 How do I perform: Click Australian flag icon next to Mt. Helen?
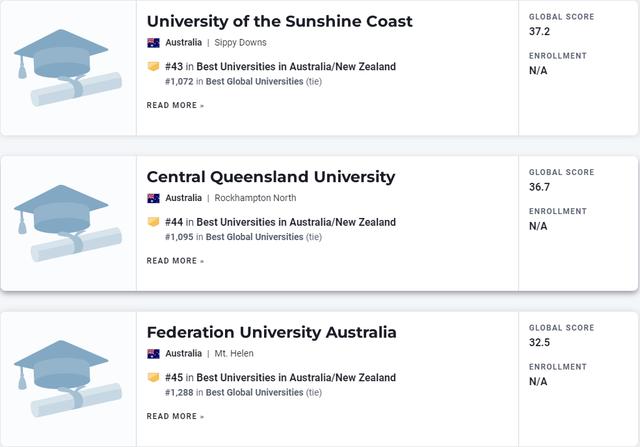point(153,354)
